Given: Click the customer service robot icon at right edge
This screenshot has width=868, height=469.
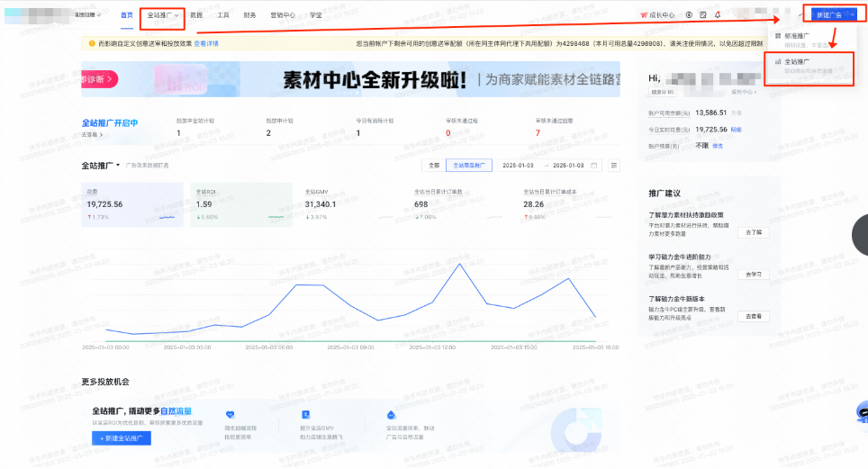Looking at the screenshot, I should pos(862,412).
